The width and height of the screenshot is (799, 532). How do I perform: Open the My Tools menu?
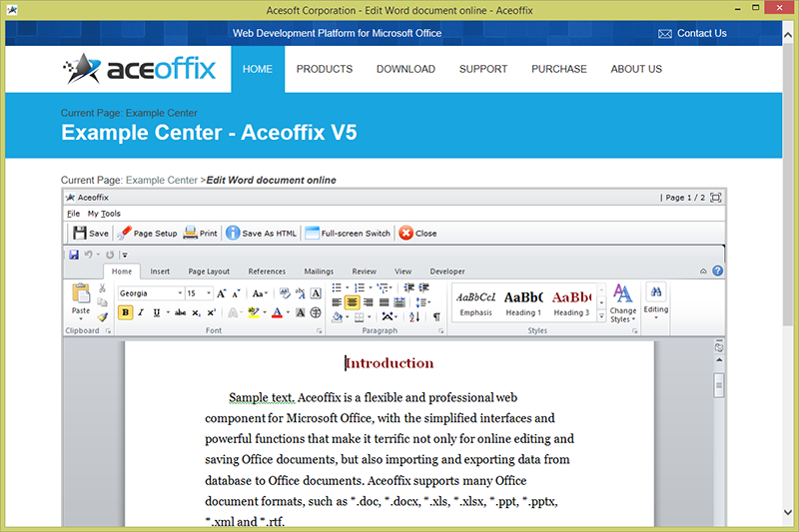tap(104, 214)
